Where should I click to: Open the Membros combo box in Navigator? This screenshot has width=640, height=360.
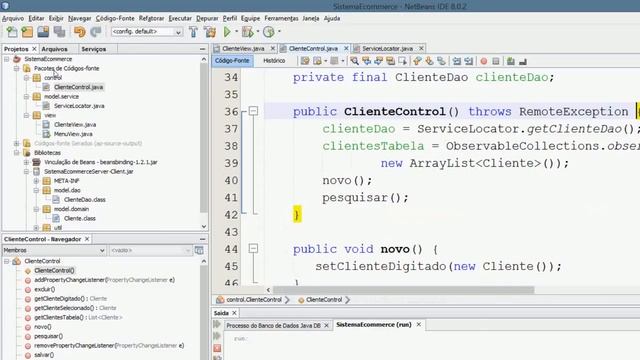pos(54,250)
